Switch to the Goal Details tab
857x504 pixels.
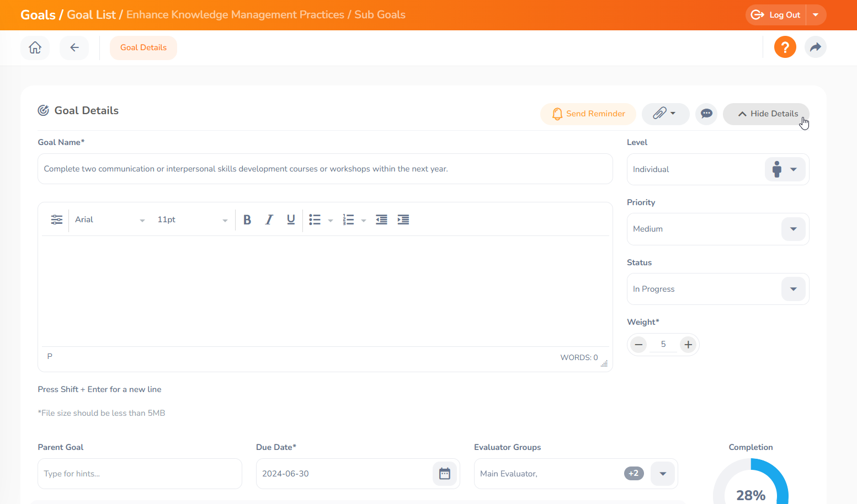pyautogui.click(x=143, y=47)
